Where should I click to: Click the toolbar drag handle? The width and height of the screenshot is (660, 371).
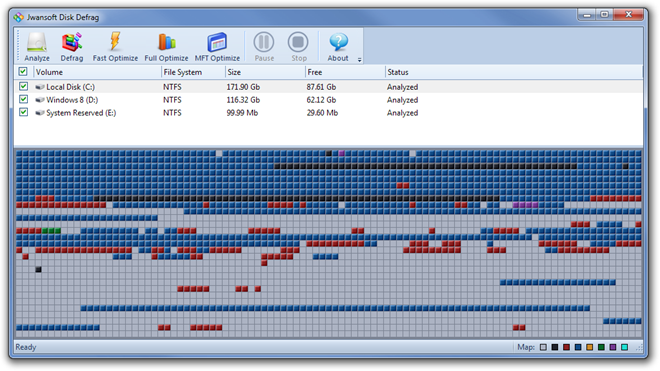click(18, 46)
